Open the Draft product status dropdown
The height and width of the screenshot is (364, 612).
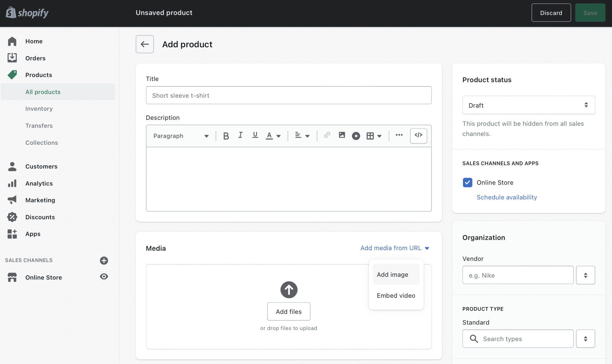[x=528, y=105]
